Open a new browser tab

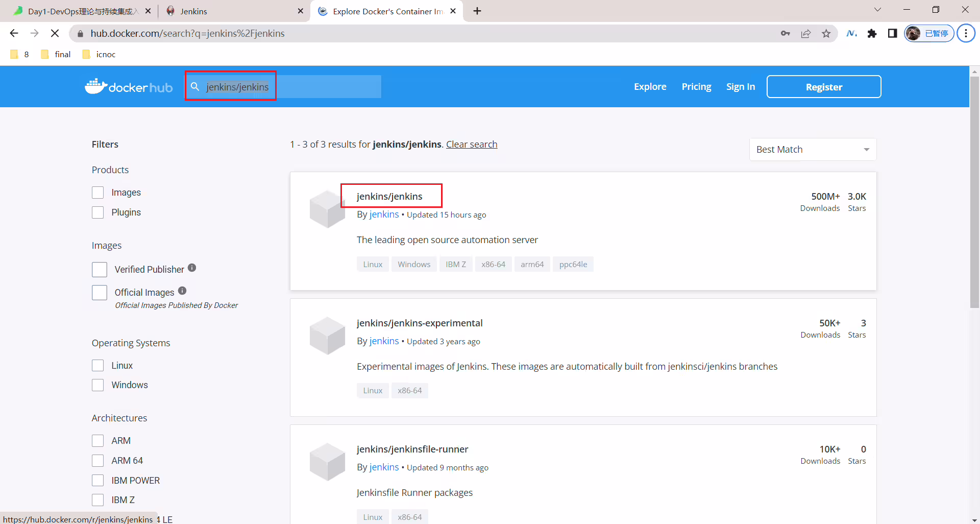(477, 11)
